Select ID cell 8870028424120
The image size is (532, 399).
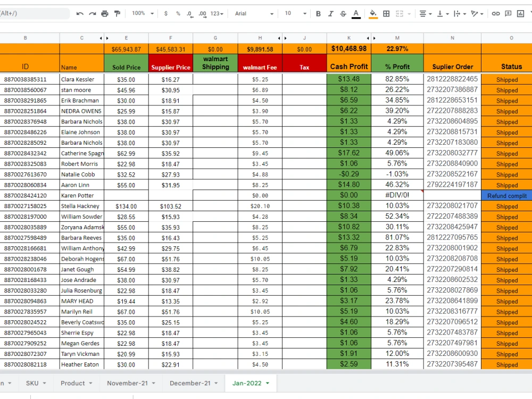click(x=29, y=195)
